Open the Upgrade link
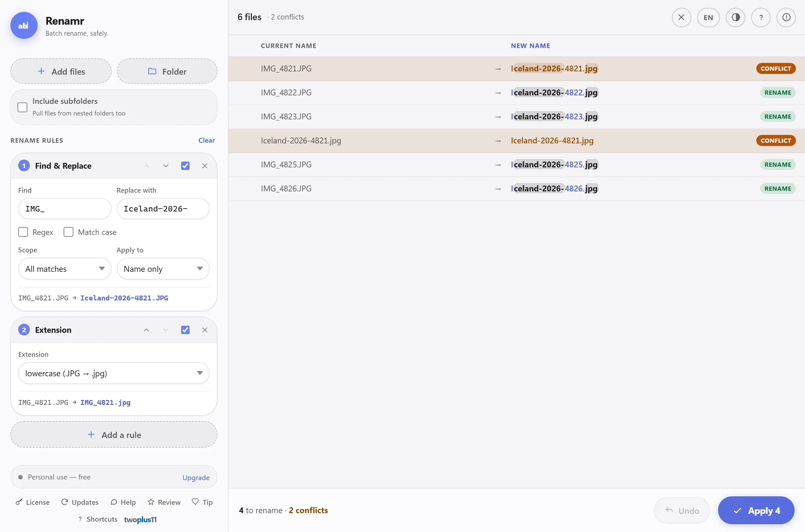Image resolution: width=805 pixels, height=532 pixels. tap(196, 478)
